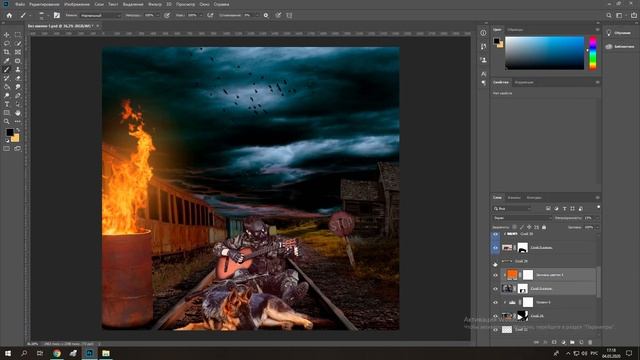640x360 pixels.
Task: Hide the orange Color Fill 1 layer
Action: tap(496, 275)
